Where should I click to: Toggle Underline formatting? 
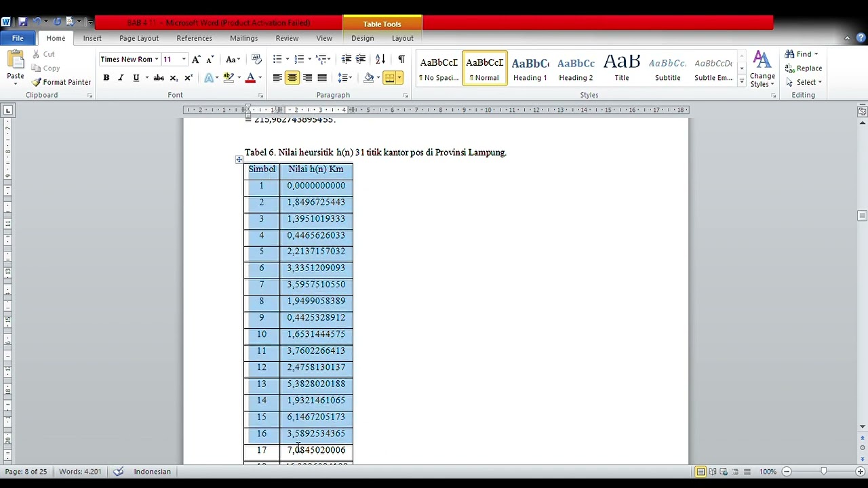(x=136, y=78)
